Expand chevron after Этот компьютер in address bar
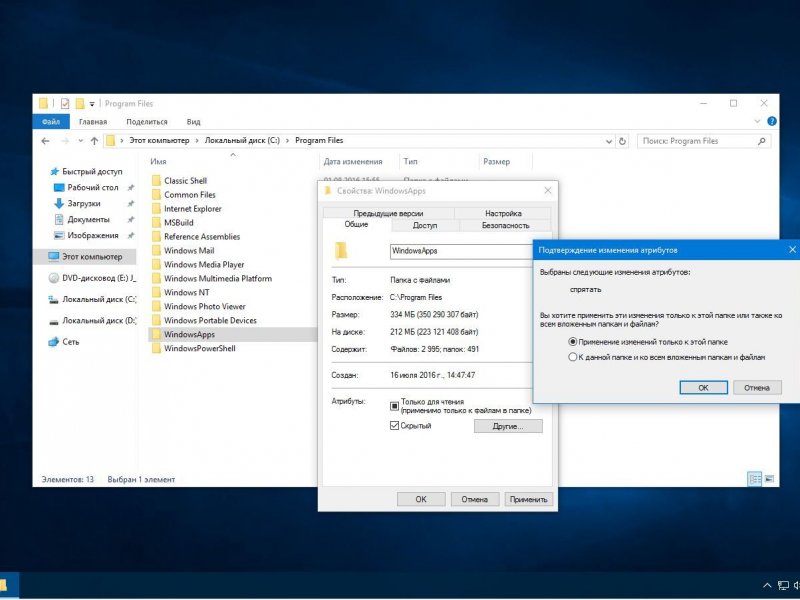Image resolution: width=800 pixels, height=600 pixels. pos(197,141)
